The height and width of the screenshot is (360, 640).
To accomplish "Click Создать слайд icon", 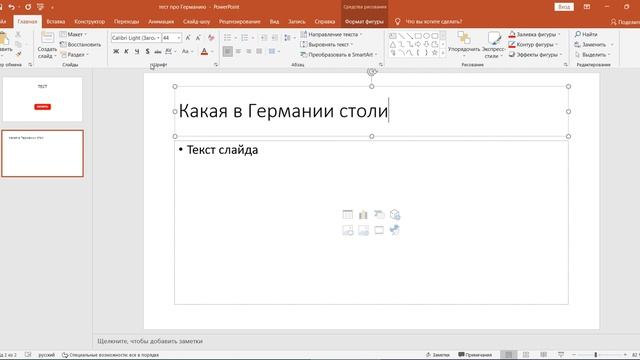I will tap(47, 38).
